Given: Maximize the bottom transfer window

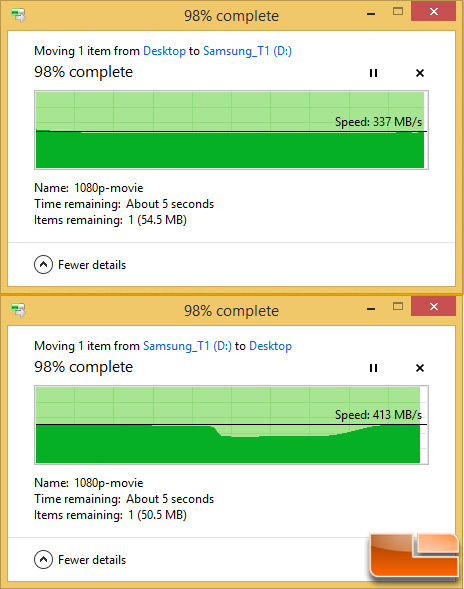Looking at the screenshot, I should pyautogui.click(x=398, y=307).
